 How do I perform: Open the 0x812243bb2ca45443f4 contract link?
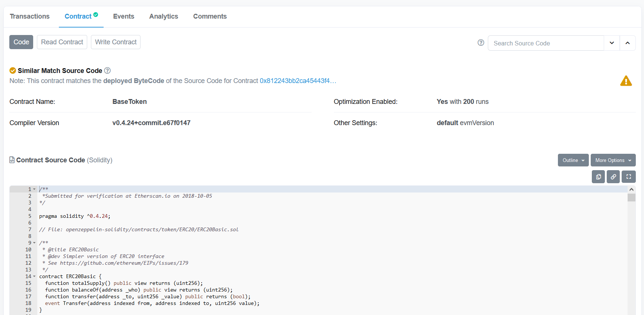click(297, 81)
